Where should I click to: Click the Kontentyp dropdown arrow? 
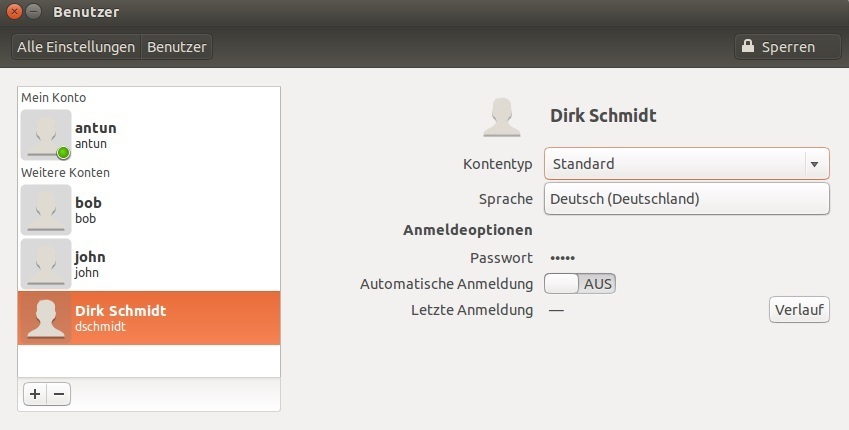pos(814,164)
